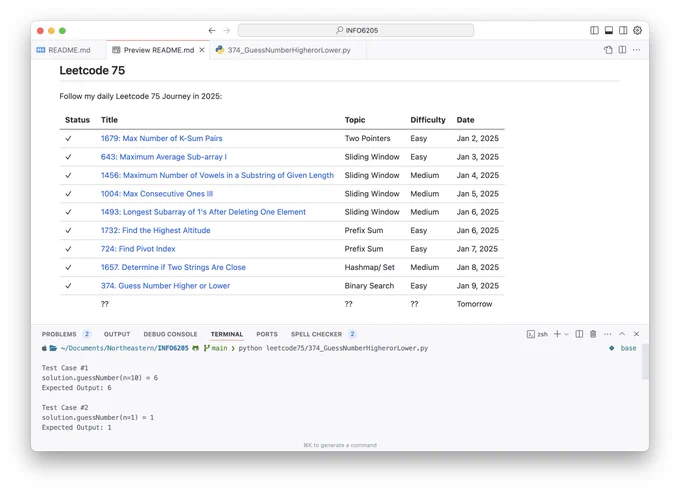Toggle the primary sidebar layout icon
Screen dimensions: 680x492
[x=595, y=30]
